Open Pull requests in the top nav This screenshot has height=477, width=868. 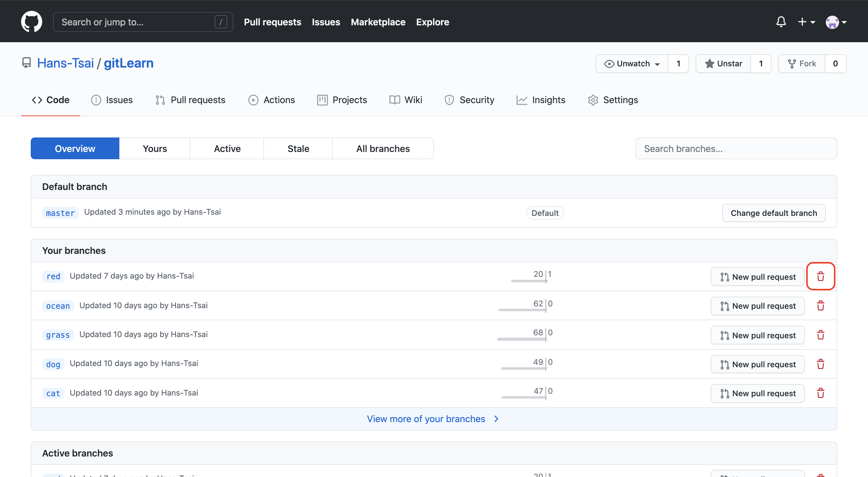point(272,22)
